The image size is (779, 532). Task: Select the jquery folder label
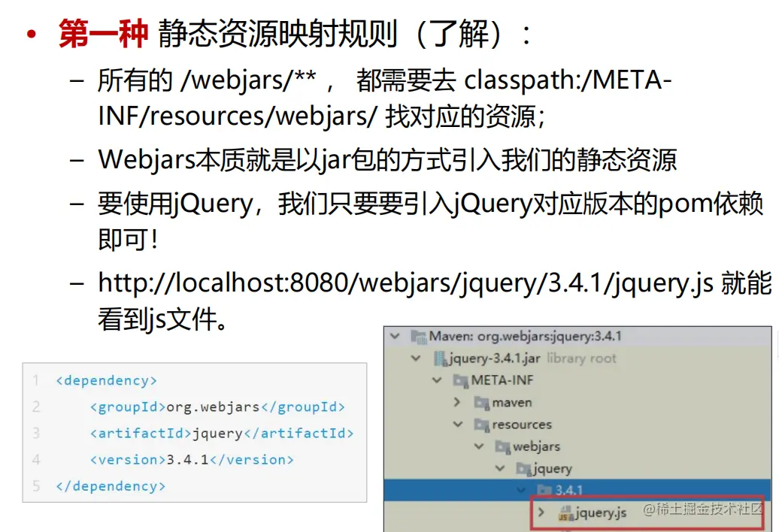click(x=553, y=468)
